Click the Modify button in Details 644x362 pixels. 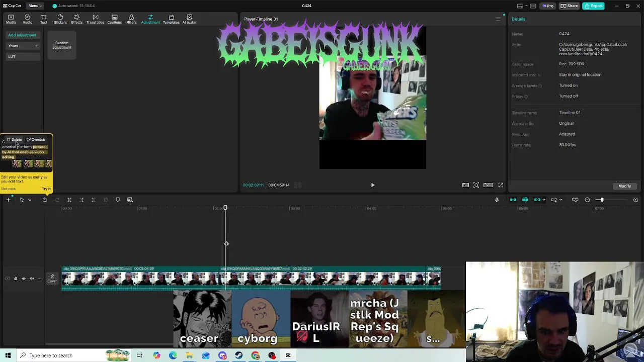[x=624, y=186]
